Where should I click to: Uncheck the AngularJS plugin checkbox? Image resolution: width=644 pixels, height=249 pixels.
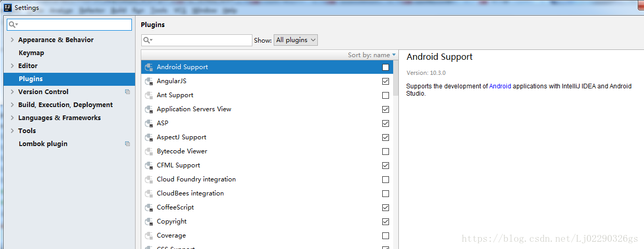(x=385, y=81)
